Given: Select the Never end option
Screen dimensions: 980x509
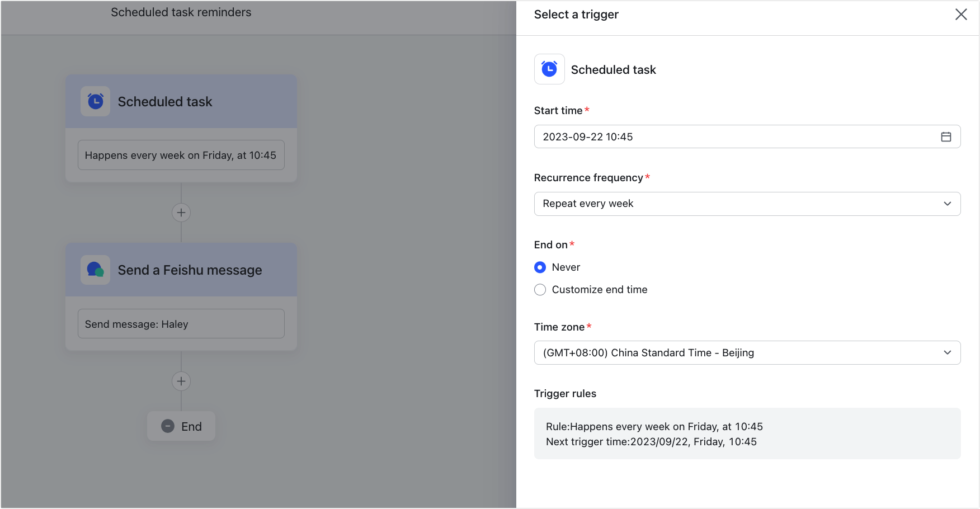Looking at the screenshot, I should tap(540, 267).
